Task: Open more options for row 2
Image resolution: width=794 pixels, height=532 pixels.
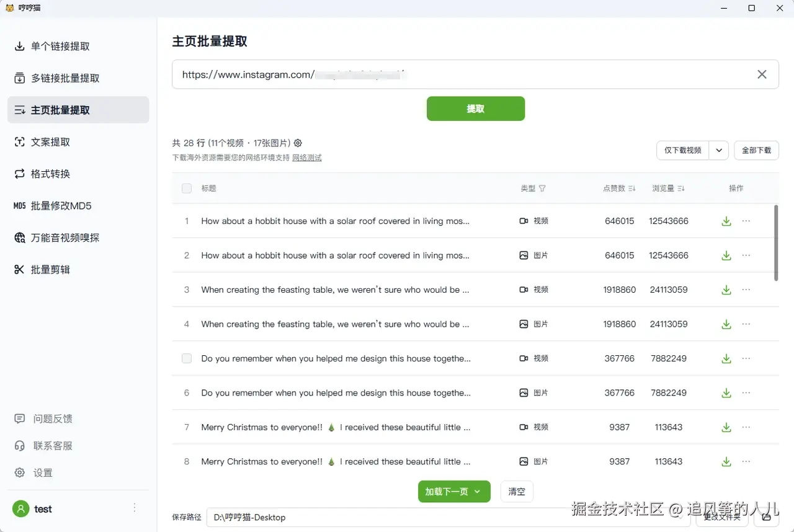Action: (x=746, y=255)
